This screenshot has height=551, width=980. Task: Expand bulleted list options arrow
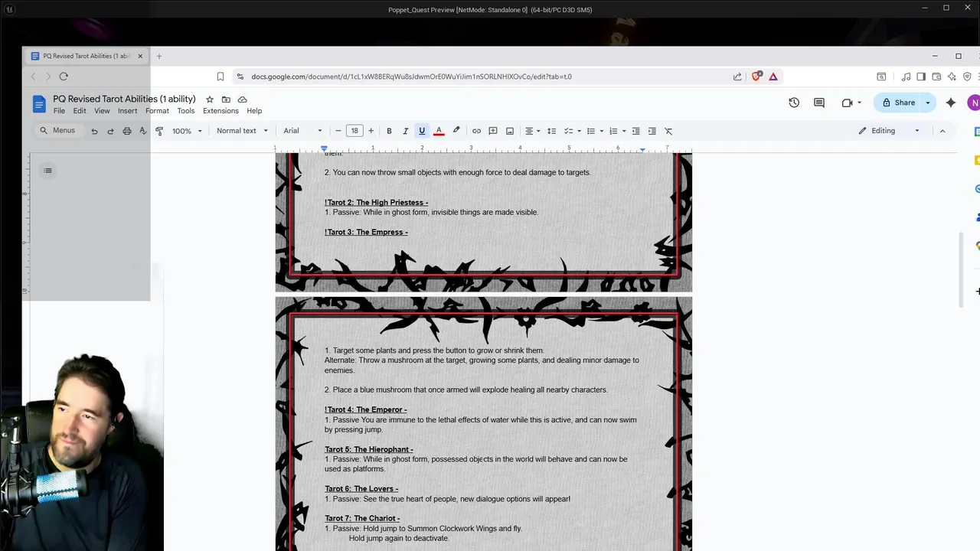click(x=601, y=131)
